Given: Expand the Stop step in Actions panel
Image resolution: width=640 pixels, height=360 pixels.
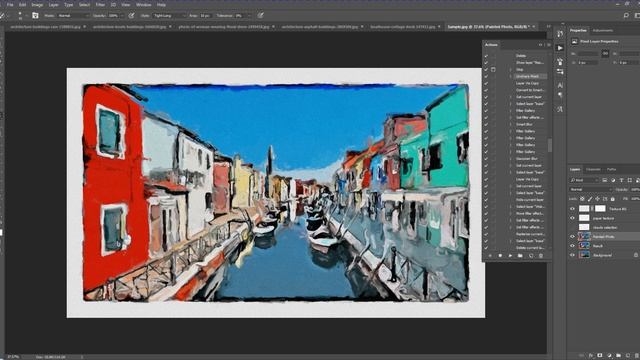Looking at the screenshot, I should click(511, 69).
